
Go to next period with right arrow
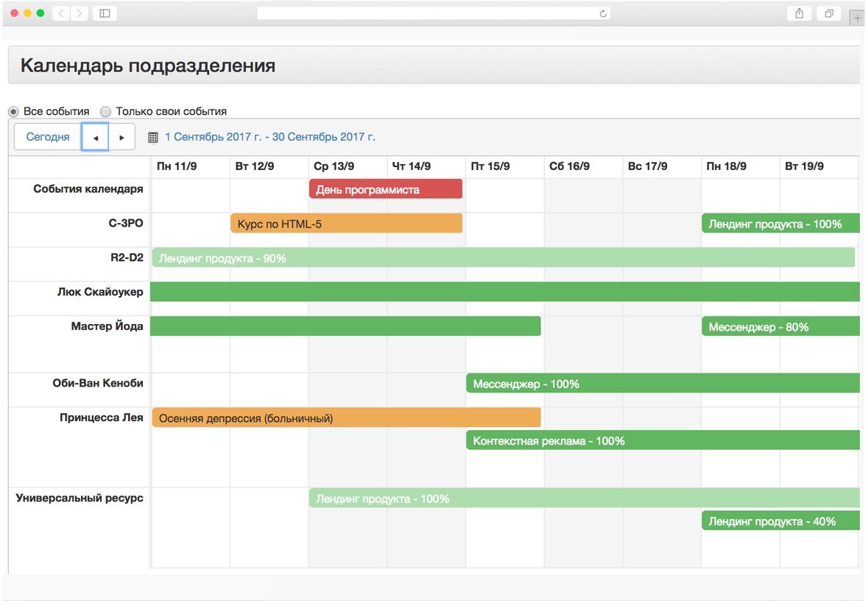click(x=121, y=137)
